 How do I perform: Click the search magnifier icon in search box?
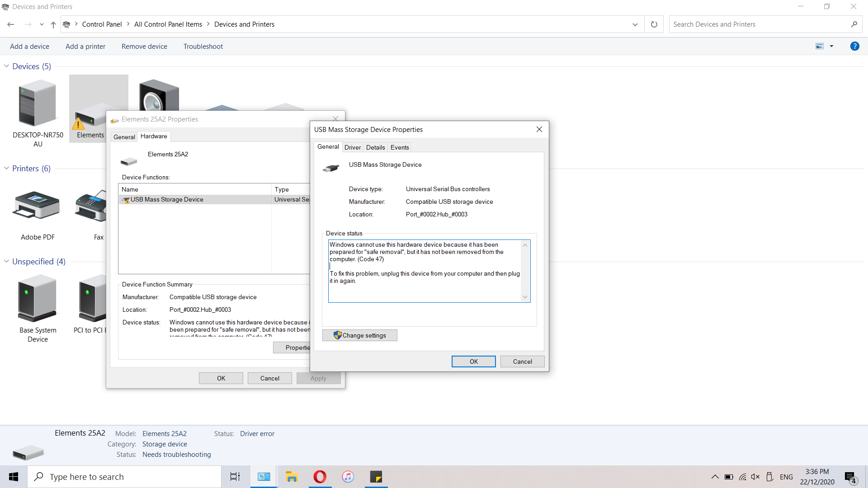point(854,24)
